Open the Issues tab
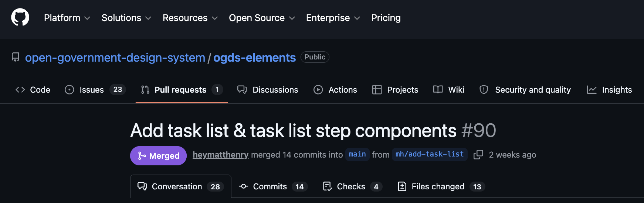This screenshot has width=644, height=203. coord(95,90)
